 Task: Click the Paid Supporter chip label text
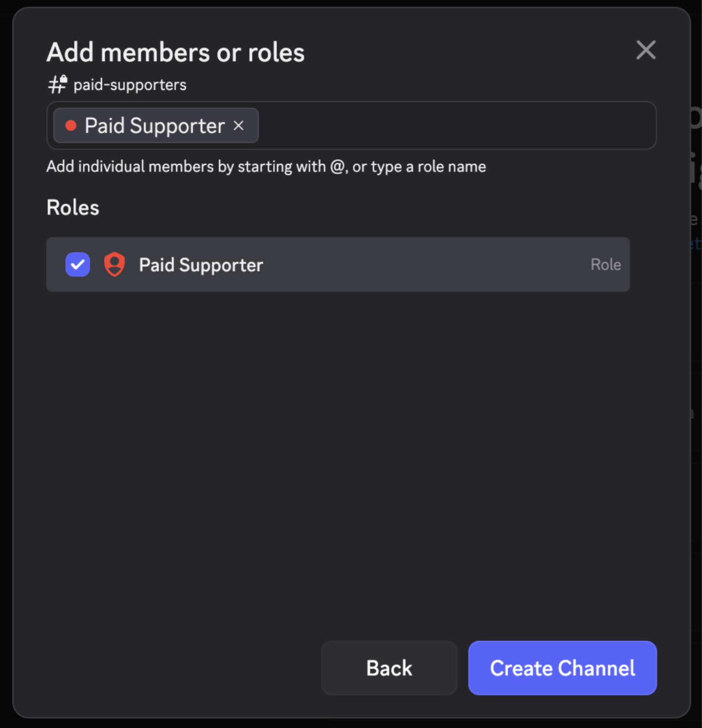[x=154, y=126]
